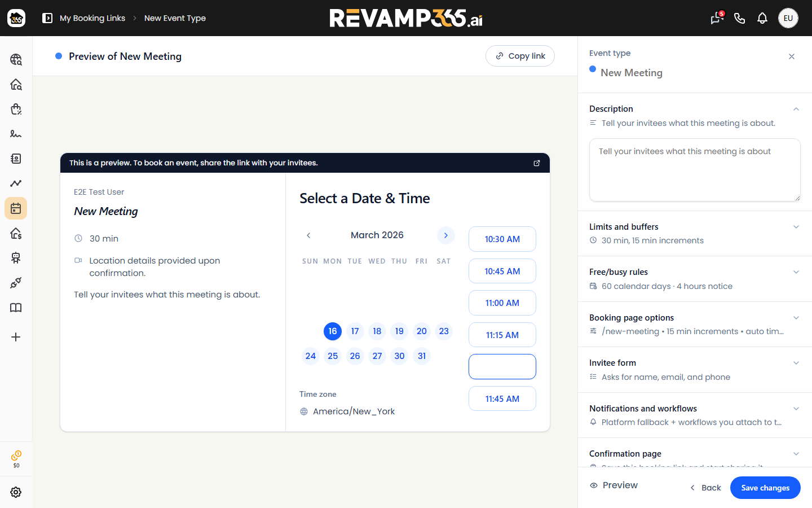
Task: Open the preview in a new window icon
Action: point(537,163)
